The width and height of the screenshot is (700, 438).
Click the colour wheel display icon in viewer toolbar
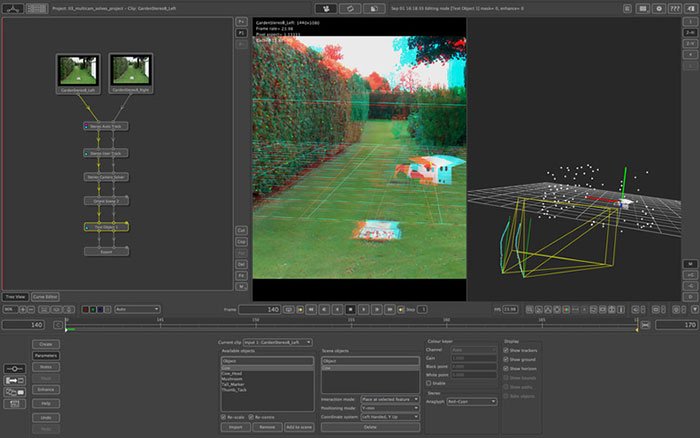[x=566, y=309]
